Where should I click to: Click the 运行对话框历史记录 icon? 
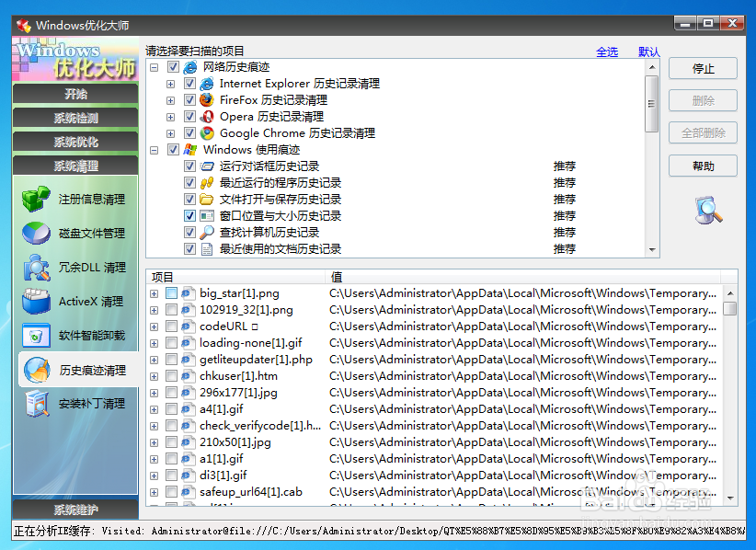[x=207, y=166]
